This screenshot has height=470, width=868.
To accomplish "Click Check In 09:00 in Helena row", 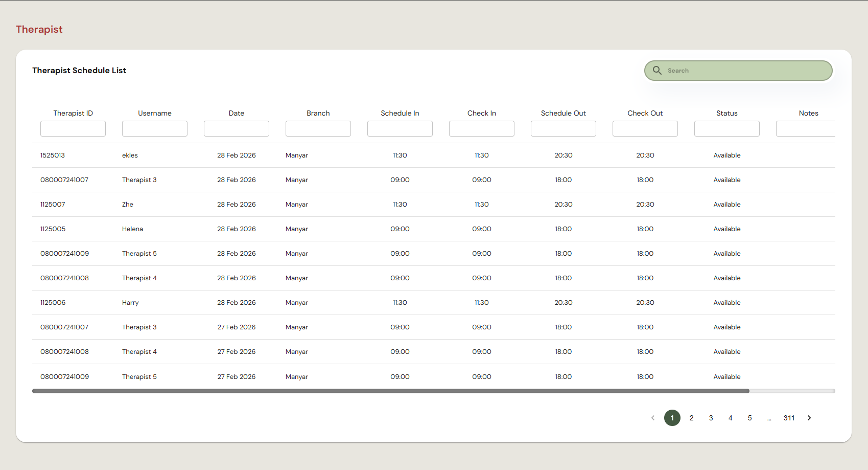I will pyautogui.click(x=482, y=229).
